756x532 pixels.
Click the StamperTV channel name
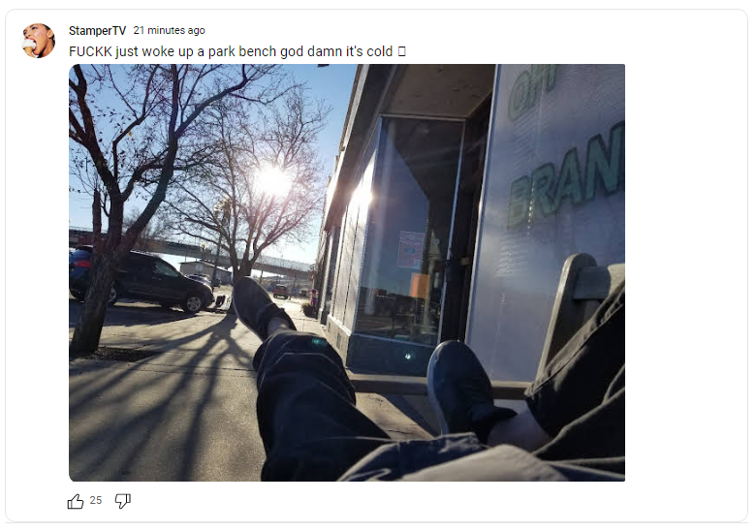pos(97,31)
